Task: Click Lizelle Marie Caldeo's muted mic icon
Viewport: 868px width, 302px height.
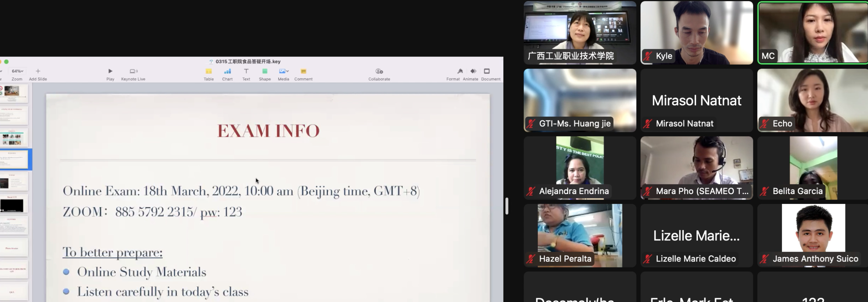Action: coord(648,259)
